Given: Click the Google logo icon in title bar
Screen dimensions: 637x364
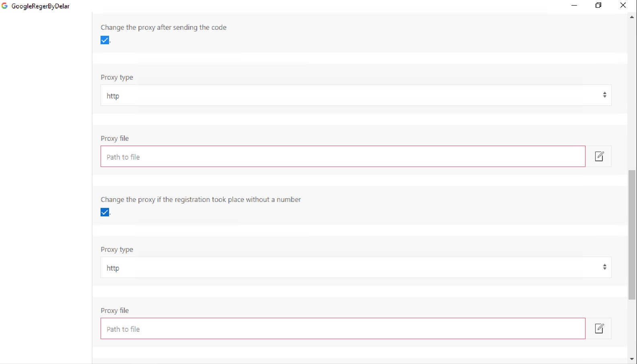Looking at the screenshot, I should pyautogui.click(x=5, y=6).
